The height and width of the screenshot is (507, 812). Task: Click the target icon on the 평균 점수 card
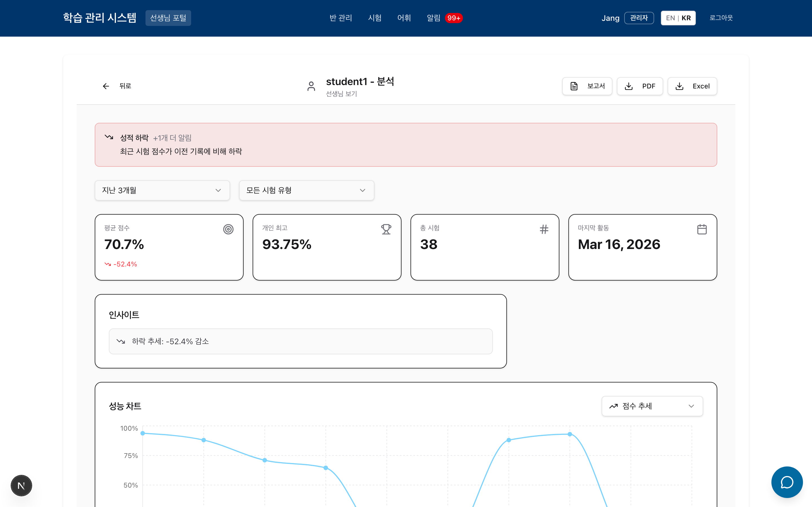[x=228, y=229]
